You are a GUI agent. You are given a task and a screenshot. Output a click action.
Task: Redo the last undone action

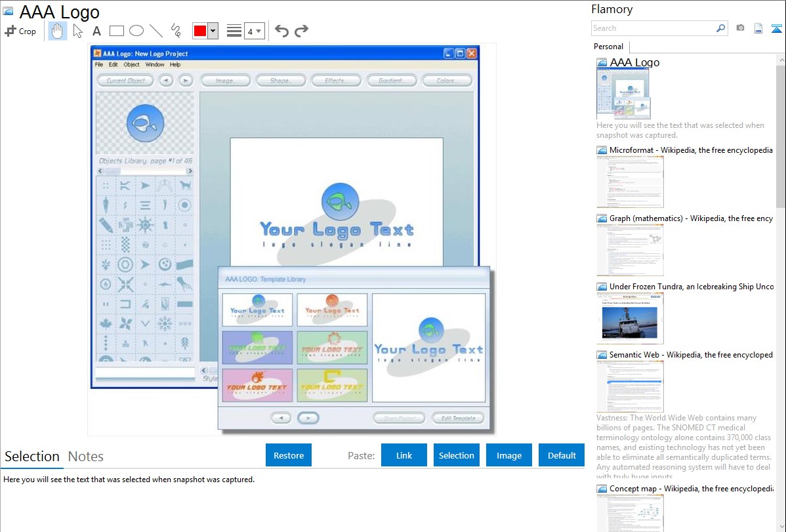301,31
